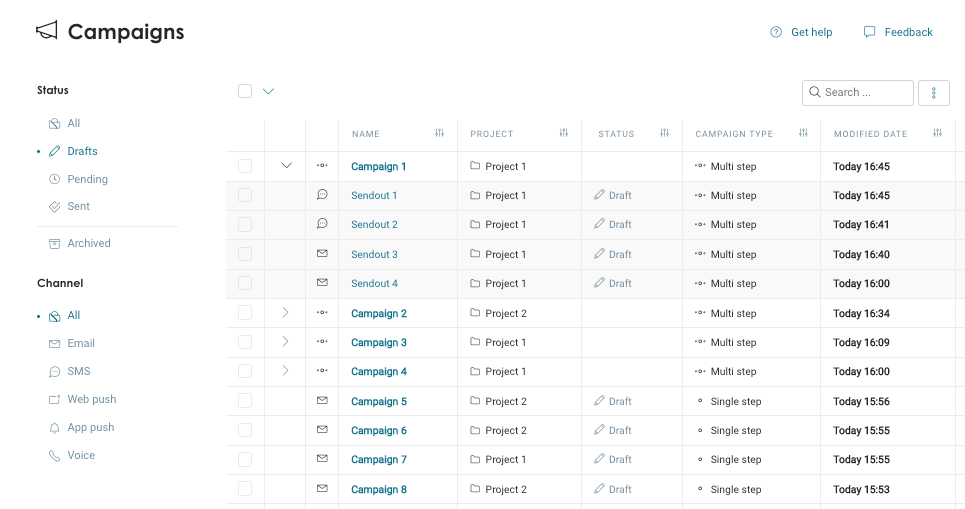Toggle the select-all checkbox above the table
The image size is (965, 509).
tap(245, 91)
